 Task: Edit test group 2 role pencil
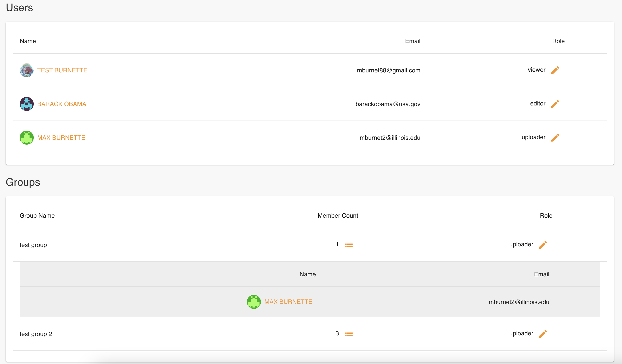(543, 334)
